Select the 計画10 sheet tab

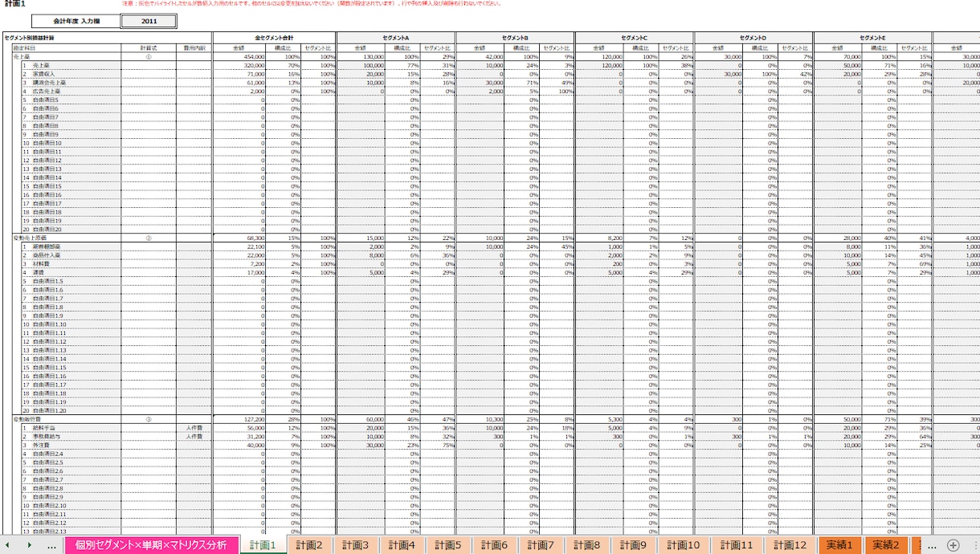683,545
